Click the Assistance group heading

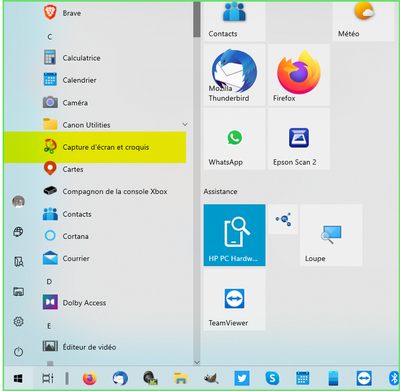(220, 192)
